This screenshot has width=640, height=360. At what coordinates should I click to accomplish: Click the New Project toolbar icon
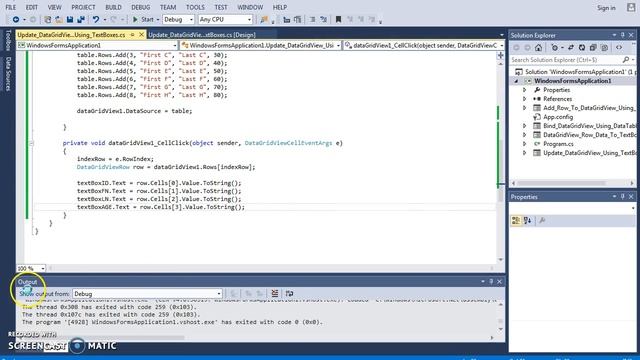48,19
